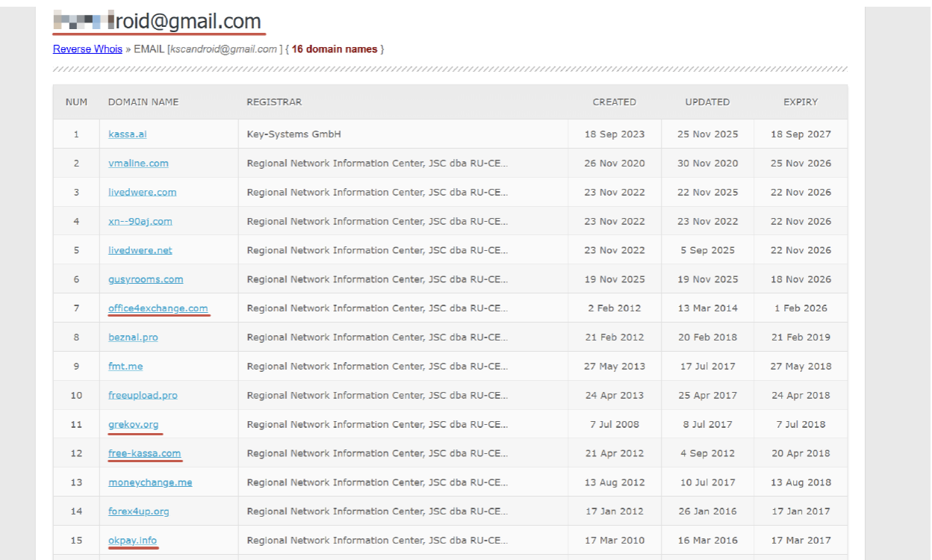Click the DOMAIN NAME column header
Image resolution: width=932 pixels, height=560 pixels.
click(x=143, y=102)
